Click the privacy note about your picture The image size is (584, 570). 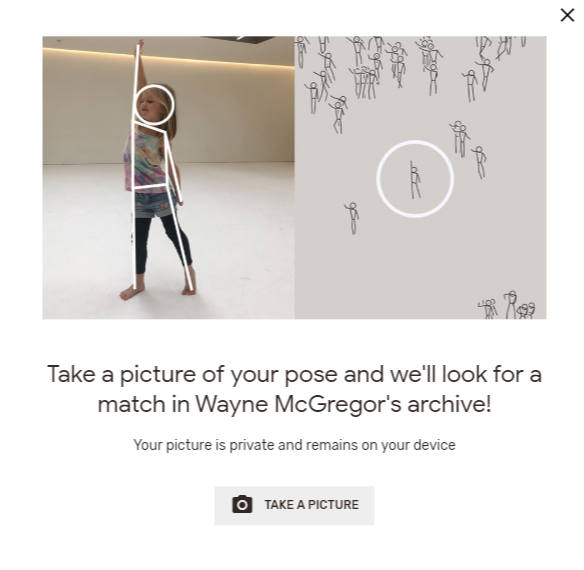pyautogui.click(x=294, y=445)
